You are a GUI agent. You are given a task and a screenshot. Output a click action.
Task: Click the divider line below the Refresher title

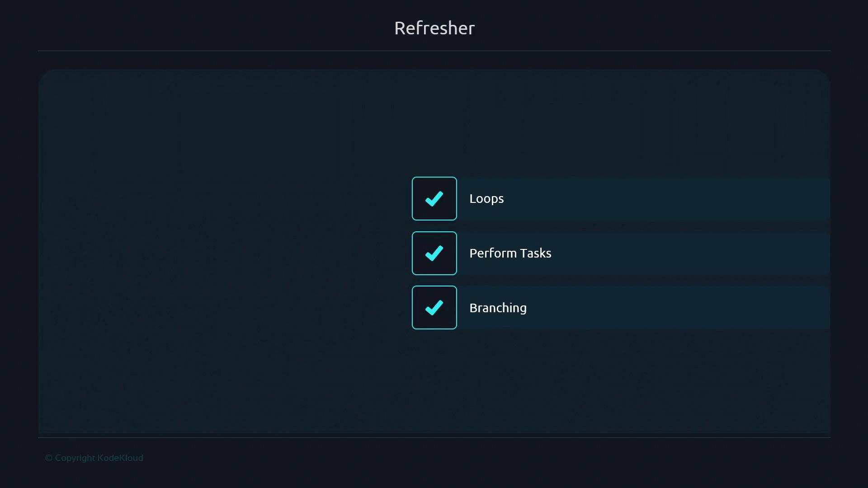(x=434, y=51)
